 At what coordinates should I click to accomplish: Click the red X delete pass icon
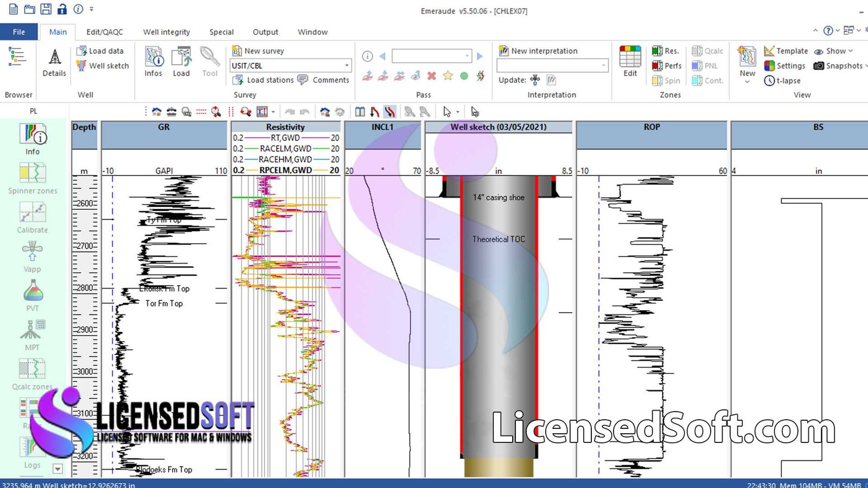pos(432,76)
